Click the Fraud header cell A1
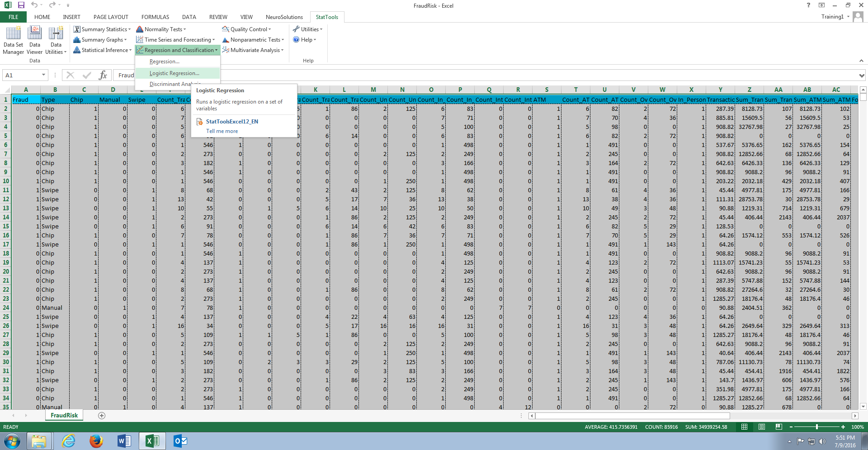This screenshot has height=450, width=868. [x=26, y=99]
